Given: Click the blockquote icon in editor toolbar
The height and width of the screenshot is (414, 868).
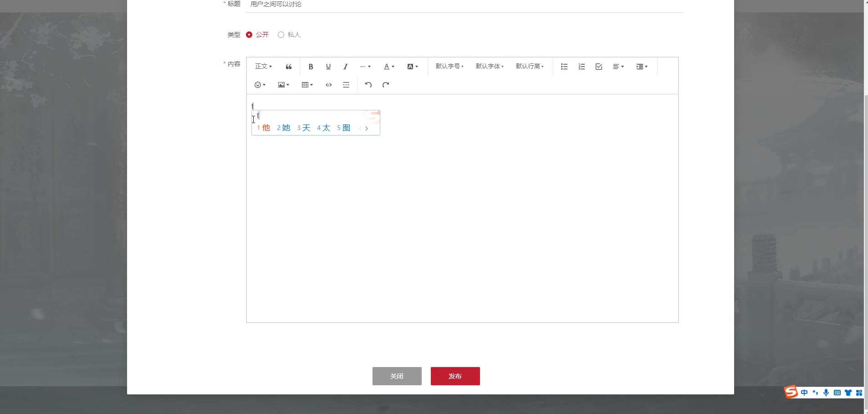Looking at the screenshot, I should click(289, 67).
